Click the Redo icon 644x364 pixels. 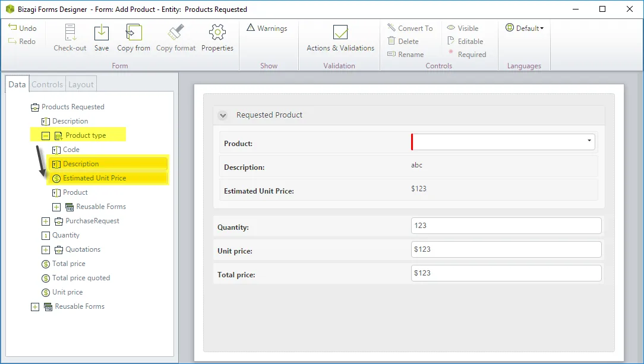coord(12,41)
